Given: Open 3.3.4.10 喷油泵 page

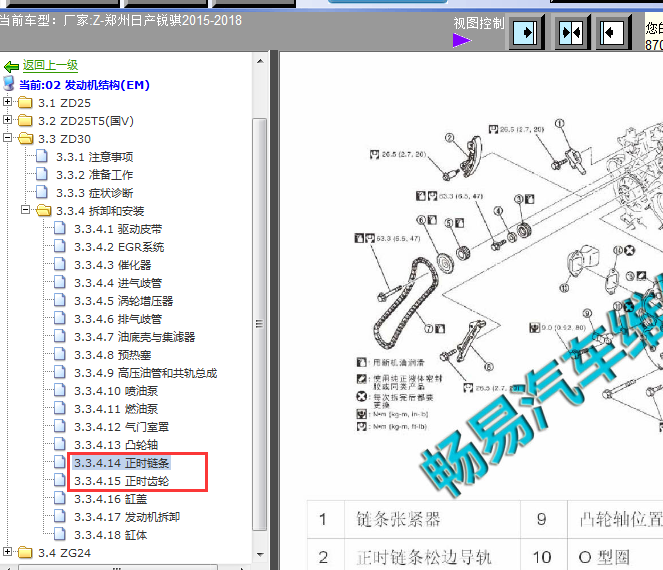Looking at the screenshot, I should point(116,391).
